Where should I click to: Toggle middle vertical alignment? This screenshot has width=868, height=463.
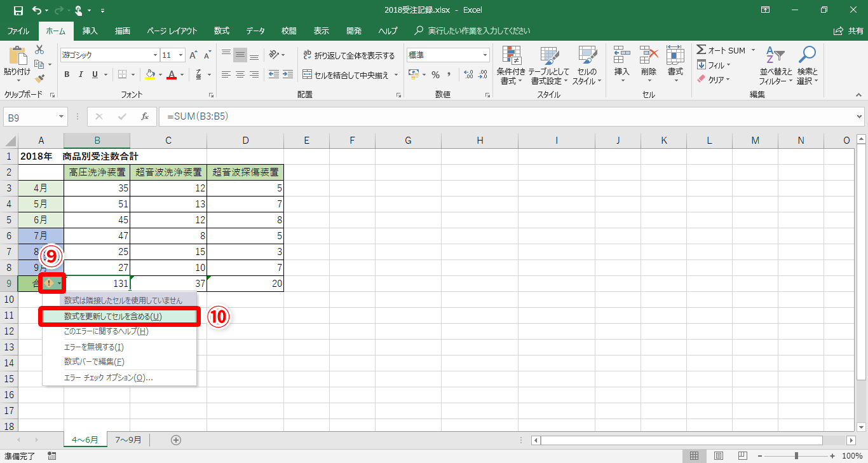(x=240, y=55)
